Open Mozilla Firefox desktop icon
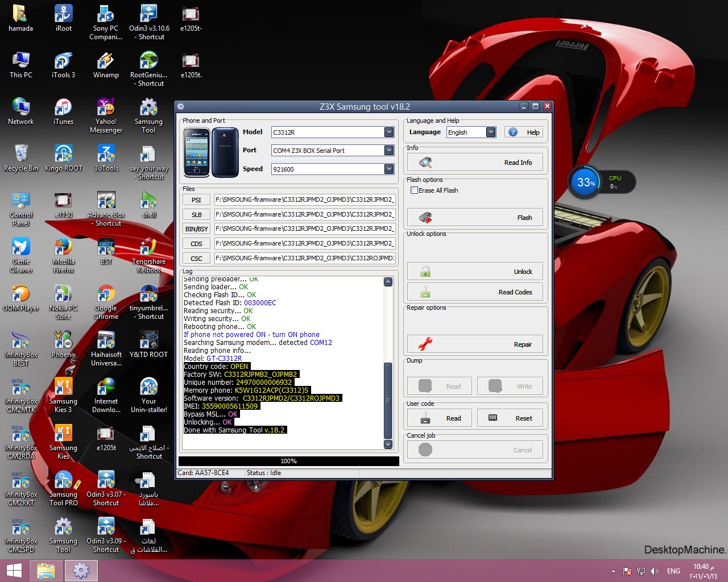The height and width of the screenshot is (582, 728). (63, 255)
